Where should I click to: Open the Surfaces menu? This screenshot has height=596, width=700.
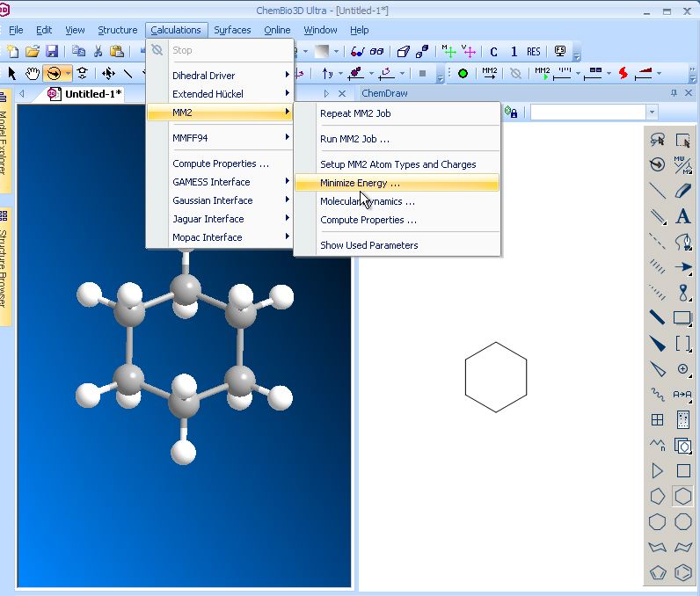click(x=232, y=30)
